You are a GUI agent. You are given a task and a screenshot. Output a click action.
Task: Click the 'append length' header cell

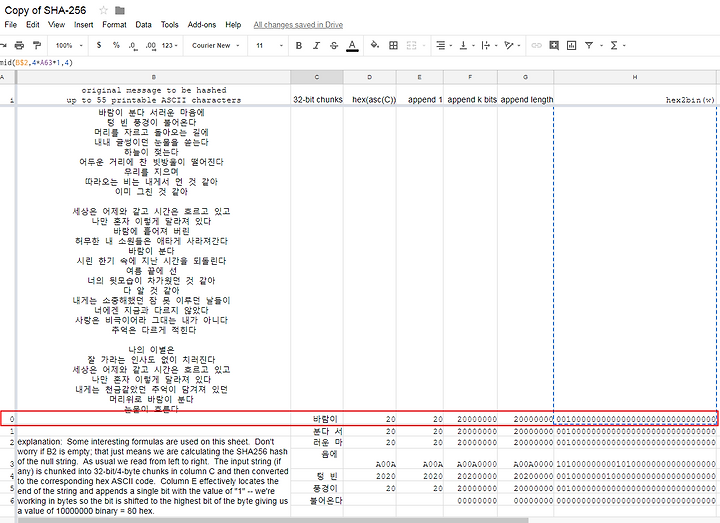click(527, 95)
